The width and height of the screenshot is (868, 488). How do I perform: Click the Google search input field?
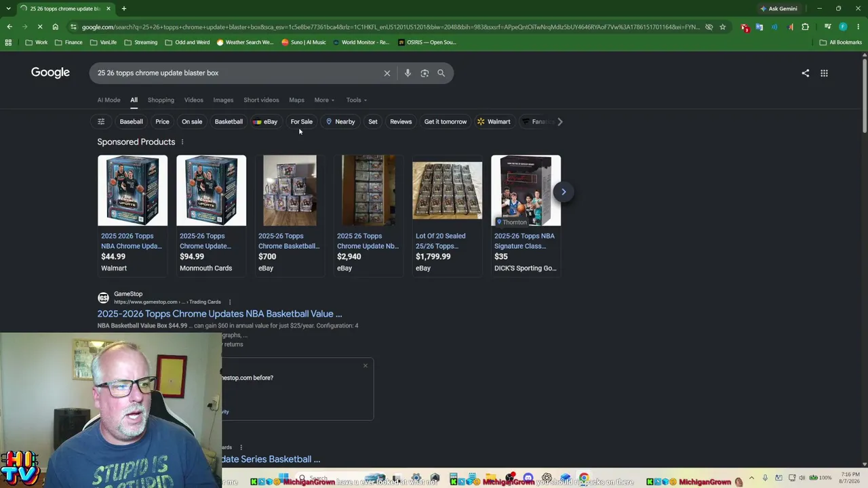coord(237,73)
